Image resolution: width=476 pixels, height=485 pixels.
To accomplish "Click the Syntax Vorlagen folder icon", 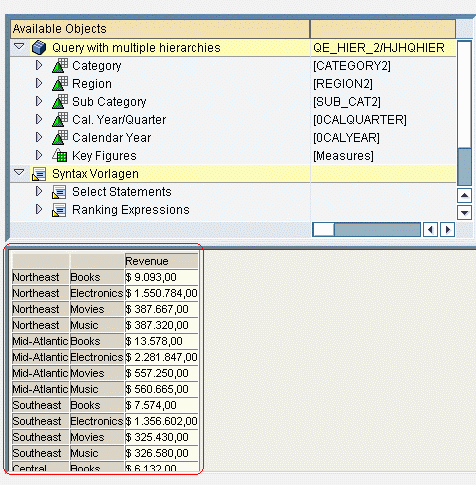I will pos(39,174).
